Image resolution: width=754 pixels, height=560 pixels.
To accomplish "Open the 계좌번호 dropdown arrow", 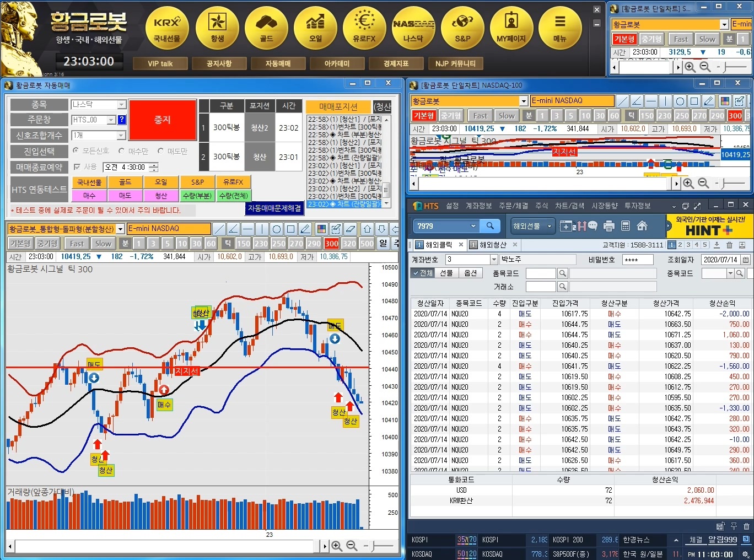I will (x=494, y=259).
